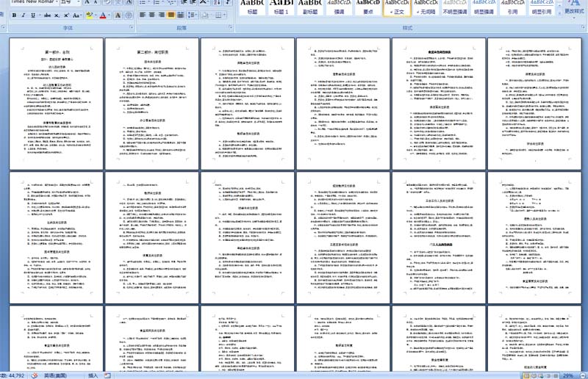
Task: Align text left
Action: coord(143,15)
